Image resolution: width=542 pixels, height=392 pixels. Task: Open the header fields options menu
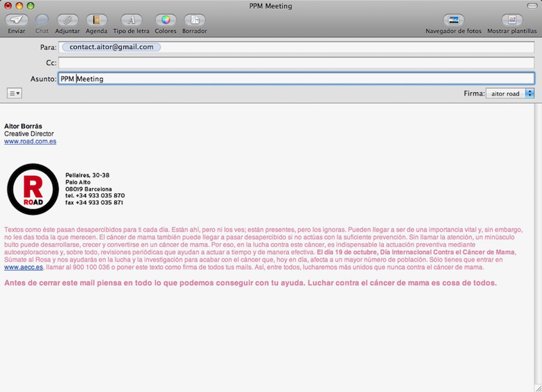[14, 93]
